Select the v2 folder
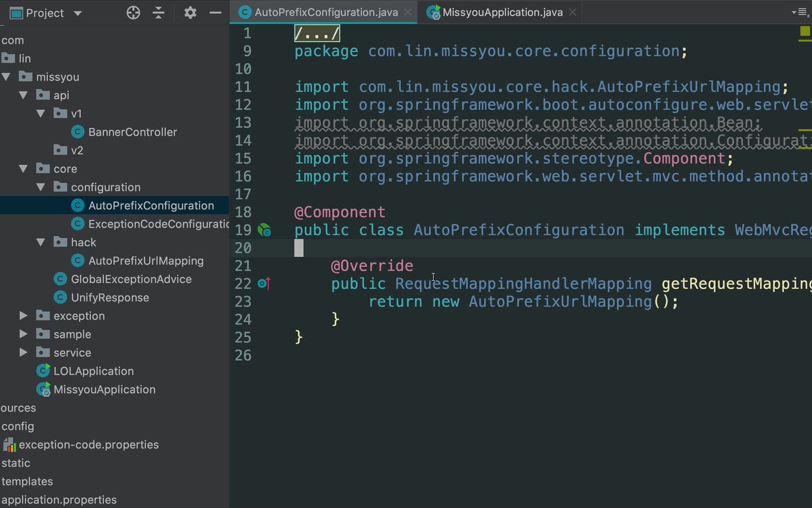 [x=77, y=150]
